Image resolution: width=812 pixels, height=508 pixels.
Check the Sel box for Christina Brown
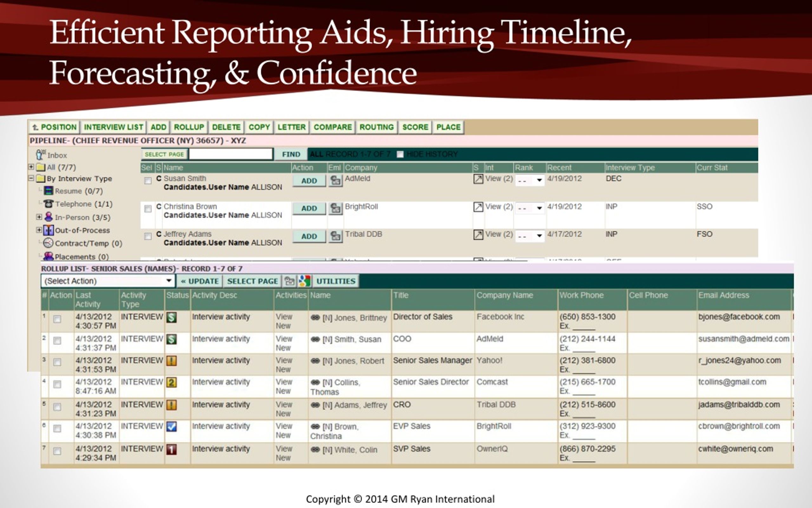pos(147,209)
